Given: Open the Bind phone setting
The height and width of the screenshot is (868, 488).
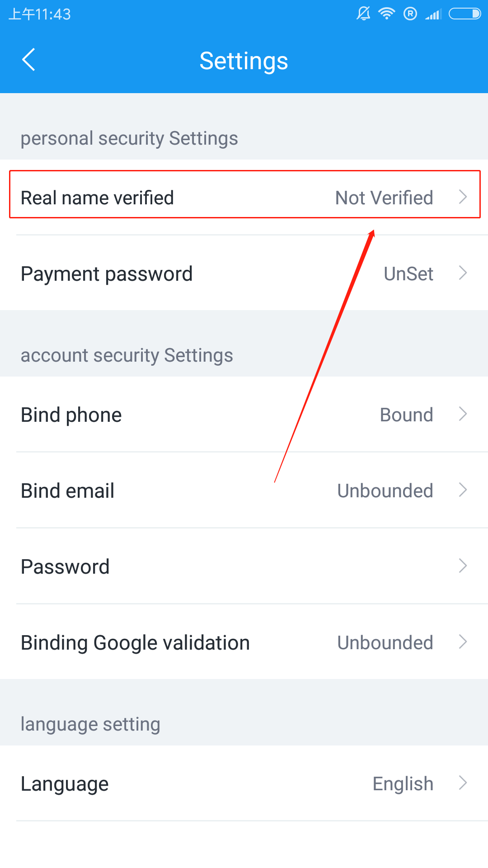Looking at the screenshot, I should click(244, 414).
